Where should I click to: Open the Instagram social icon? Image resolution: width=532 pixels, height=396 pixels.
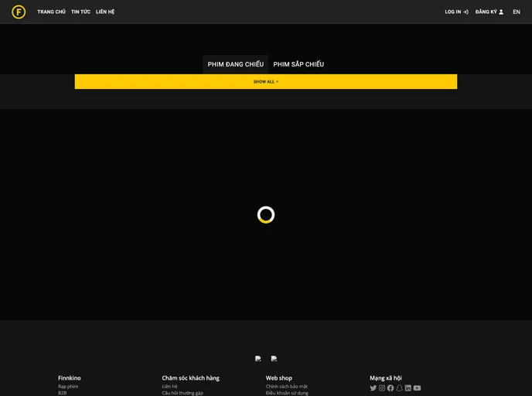point(382,387)
